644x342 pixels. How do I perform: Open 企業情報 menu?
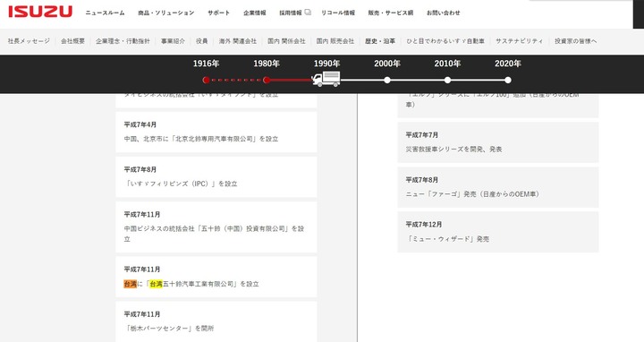(x=255, y=13)
